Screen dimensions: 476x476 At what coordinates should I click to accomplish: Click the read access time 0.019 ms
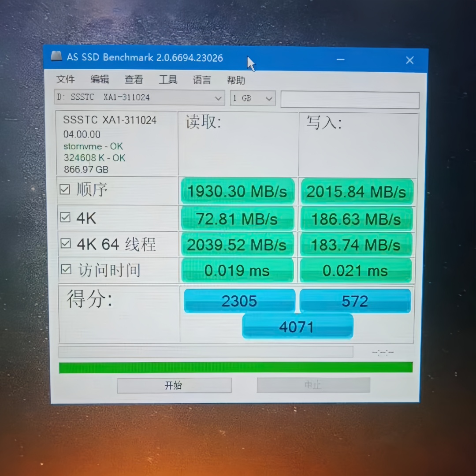point(237,271)
